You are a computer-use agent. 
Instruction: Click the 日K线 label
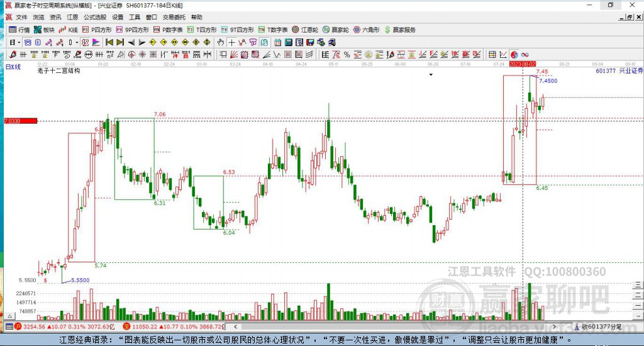pyautogui.click(x=13, y=67)
